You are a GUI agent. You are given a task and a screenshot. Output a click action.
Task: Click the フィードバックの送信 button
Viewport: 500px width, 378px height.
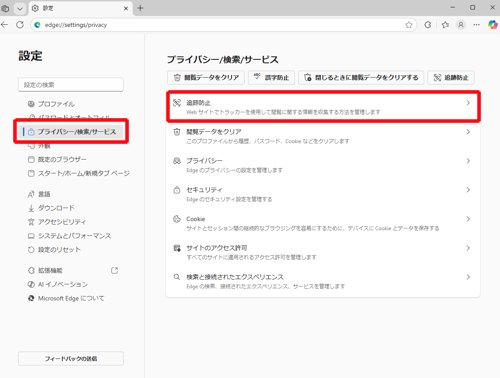pyautogui.click(x=71, y=359)
